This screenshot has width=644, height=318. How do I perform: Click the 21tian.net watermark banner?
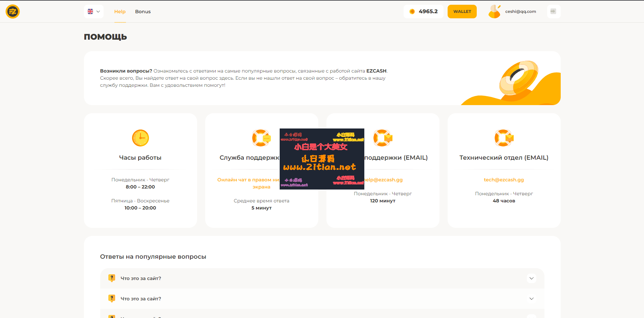pos(322,159)
